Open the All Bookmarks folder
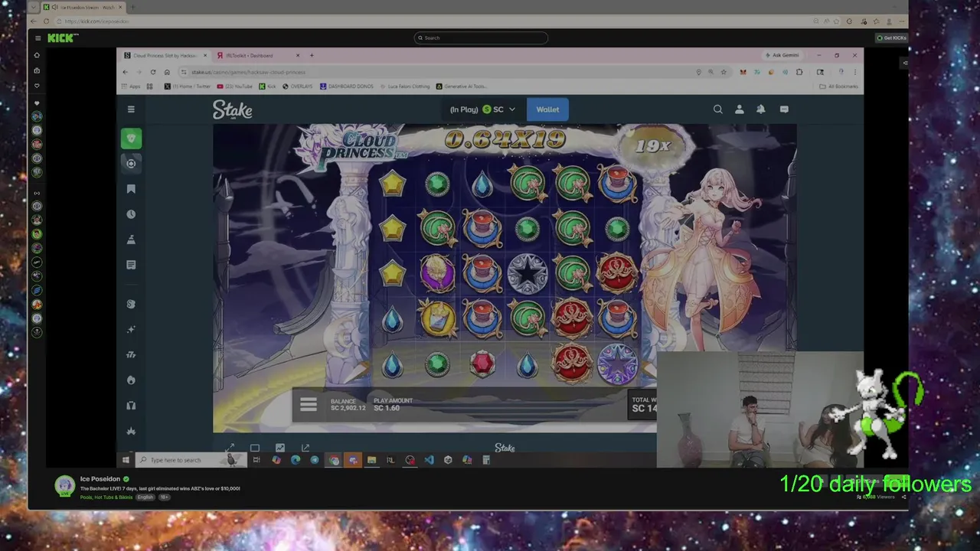The image size is (980, 551). pyautogui.click(x=838, y=86)
